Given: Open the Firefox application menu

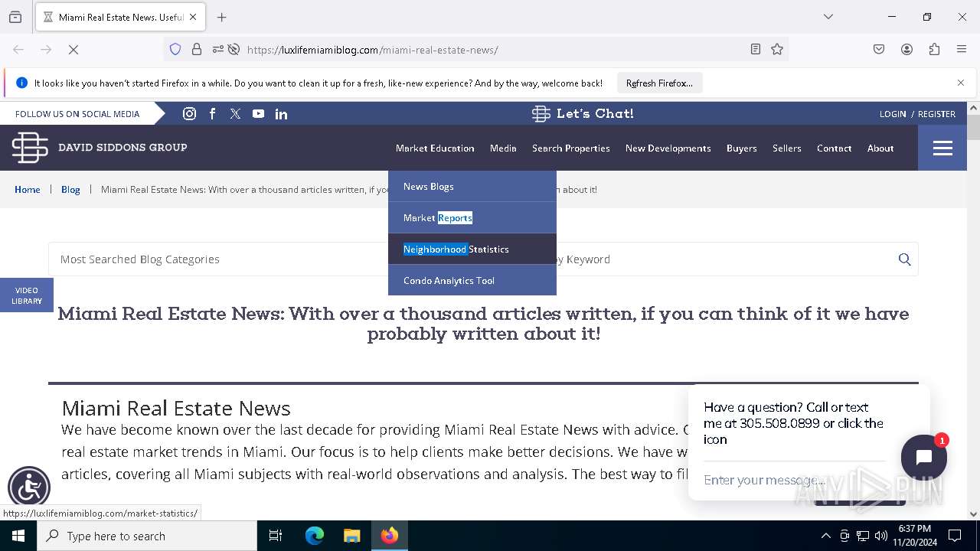Looking at the screenshot, I should point(962,50).
